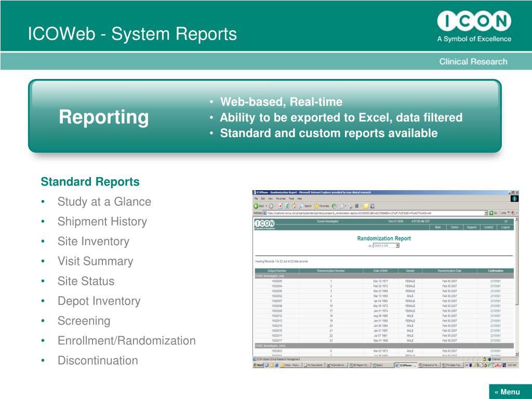This screenshot has height=399, width=532.
Task: Expand the address bar dropdown arrow
Action: [486, 213]
